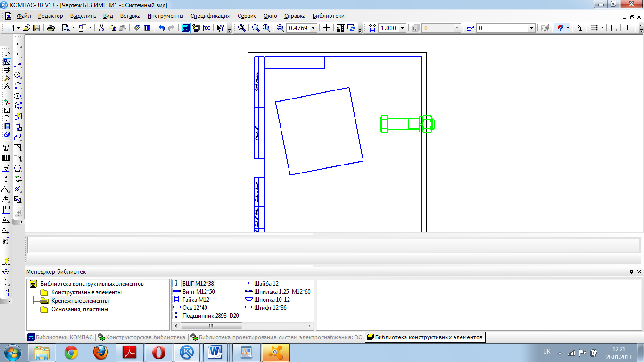Open an existing file
The height and width of the screenshot is (362, 644).
pos(26,28)
